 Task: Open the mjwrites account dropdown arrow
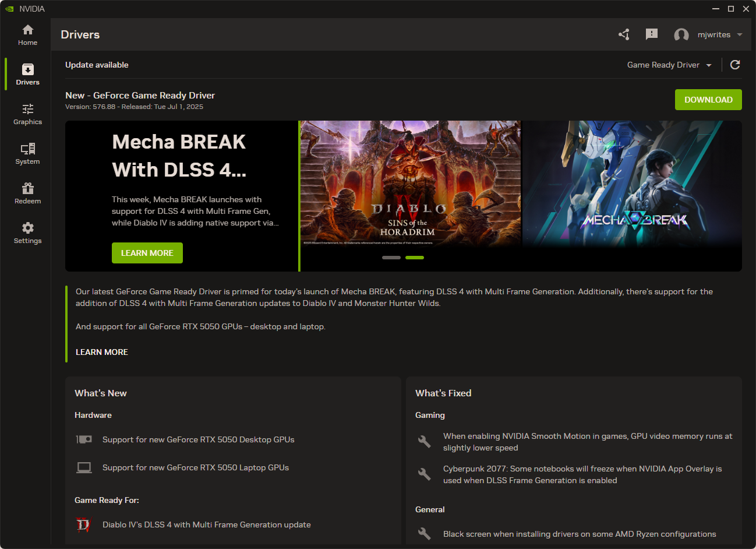coord(740,35)
